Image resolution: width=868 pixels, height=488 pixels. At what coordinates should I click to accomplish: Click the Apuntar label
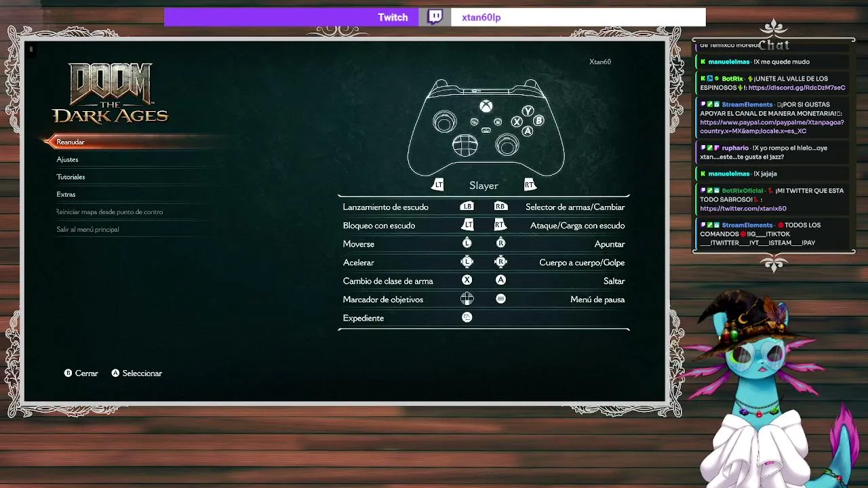tap(610, 244)
